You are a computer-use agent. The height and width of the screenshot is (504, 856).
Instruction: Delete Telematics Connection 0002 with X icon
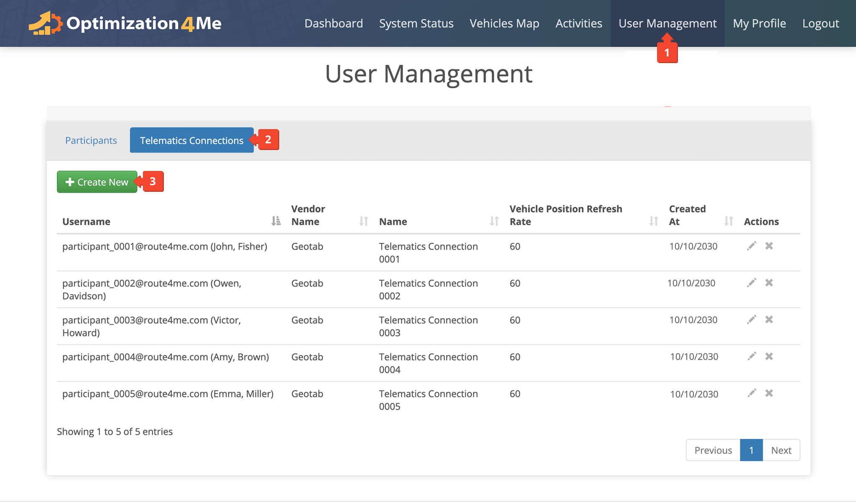click(769, 283)
